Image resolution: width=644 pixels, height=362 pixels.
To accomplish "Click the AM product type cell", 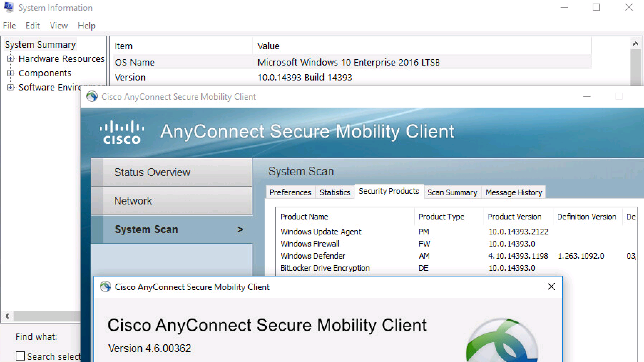I will tap(424, 256).
